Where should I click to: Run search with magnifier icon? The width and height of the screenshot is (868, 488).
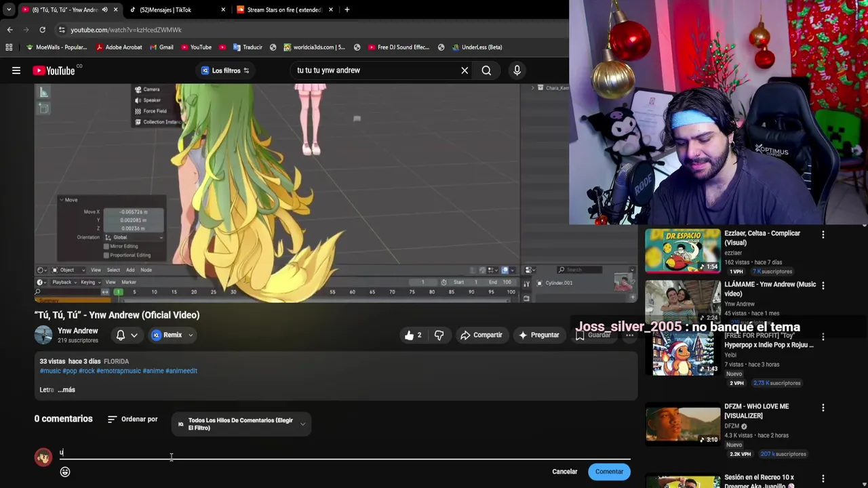(486, 70)
